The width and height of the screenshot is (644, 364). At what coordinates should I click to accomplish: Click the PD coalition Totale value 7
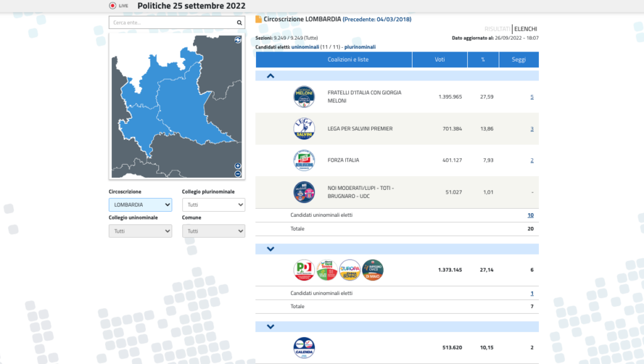(532, 306)
